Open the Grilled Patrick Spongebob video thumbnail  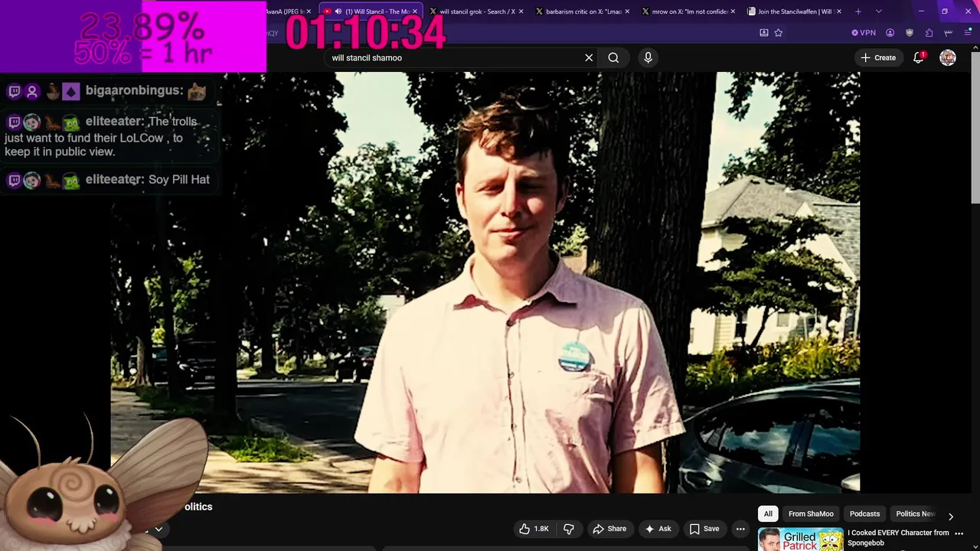tap(801, 540)
